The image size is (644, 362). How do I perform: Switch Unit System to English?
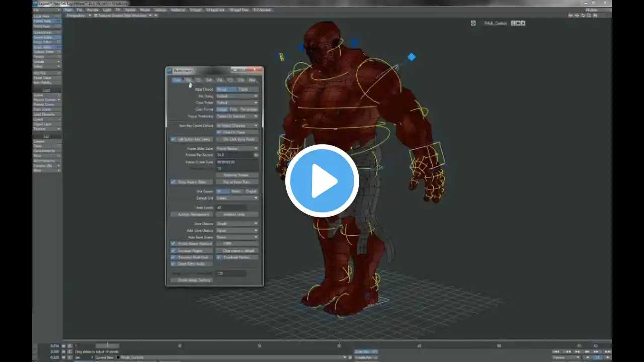coord(251,192)
